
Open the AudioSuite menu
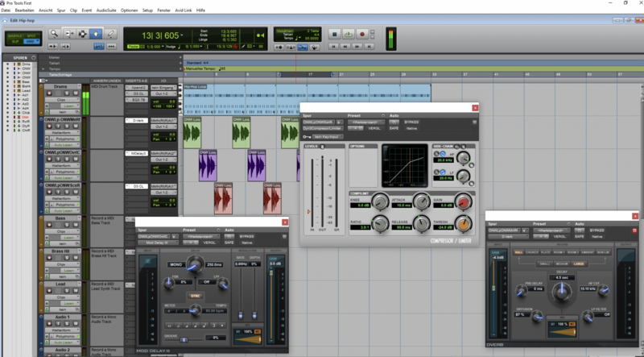click(105, 10)
